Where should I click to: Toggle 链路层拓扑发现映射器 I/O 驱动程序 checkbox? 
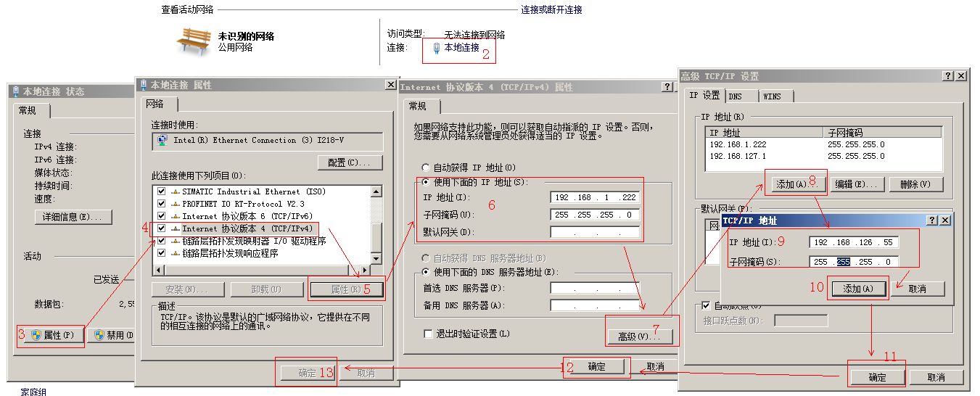[161, 241]
